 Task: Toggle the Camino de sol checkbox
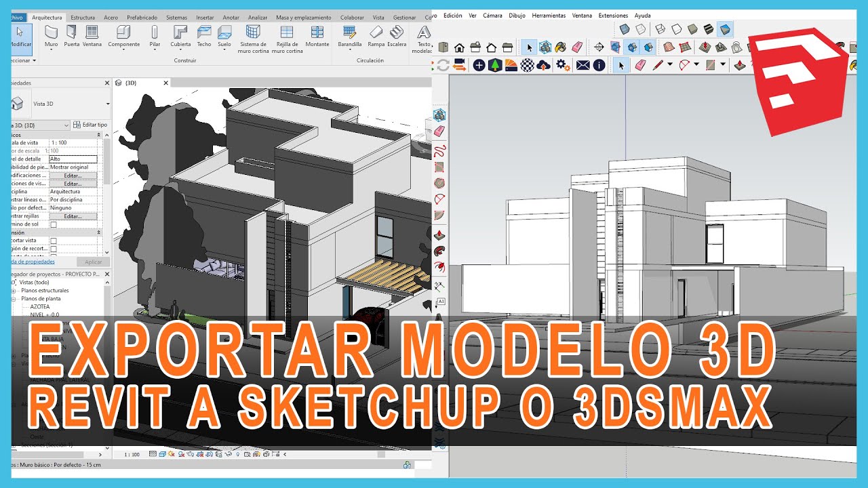[53, 224]
